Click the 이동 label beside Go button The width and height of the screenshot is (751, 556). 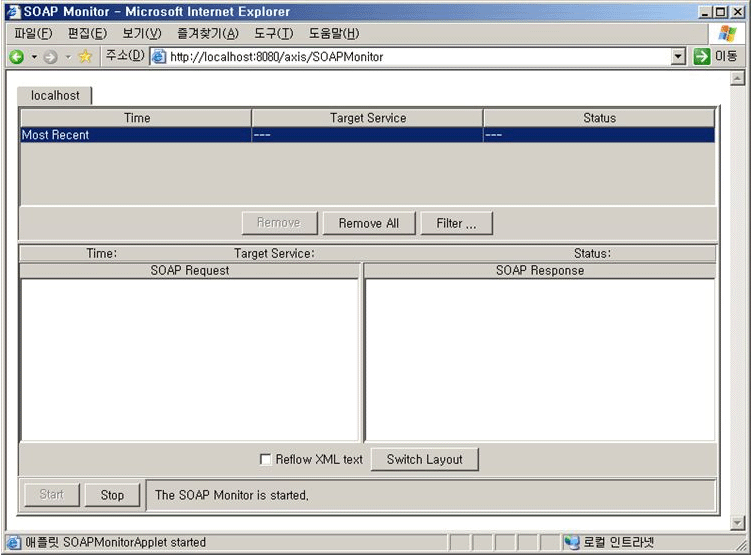pos(726,57)
